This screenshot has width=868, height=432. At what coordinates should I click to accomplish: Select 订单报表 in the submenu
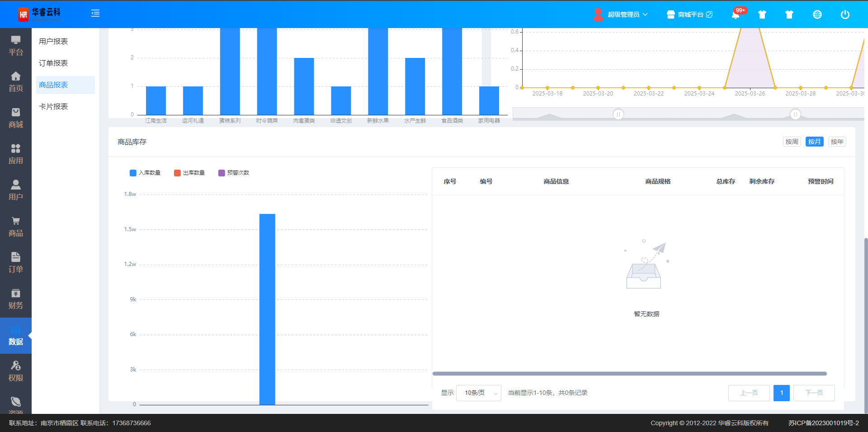pos(53,63)
